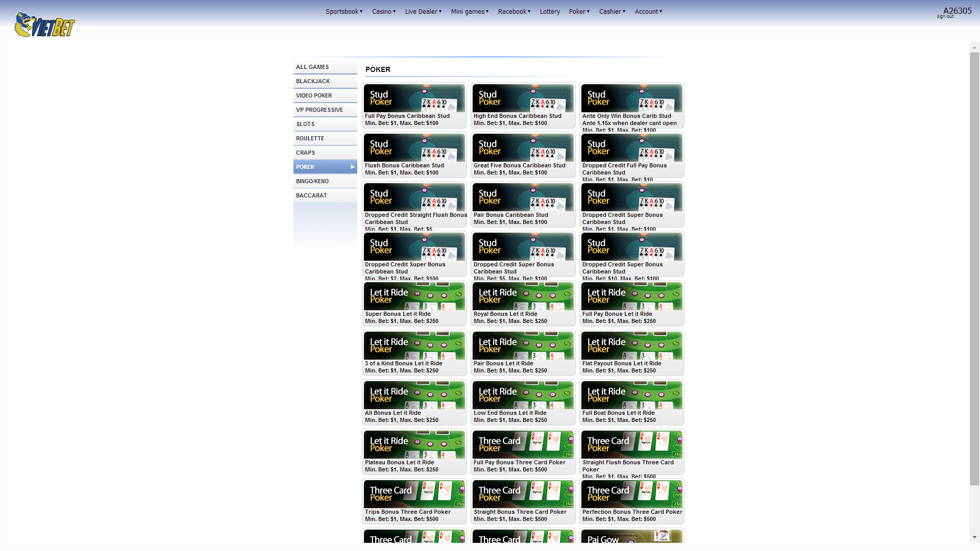
Task: Click Dropped Credit Super Bonus Min. Bet $10 title
Action: point(622,268)
